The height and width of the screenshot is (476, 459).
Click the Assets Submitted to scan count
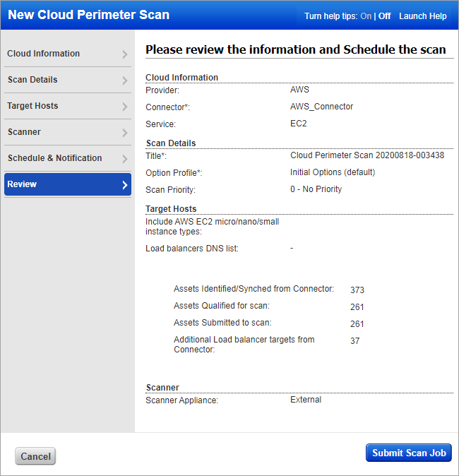point(357,324)
